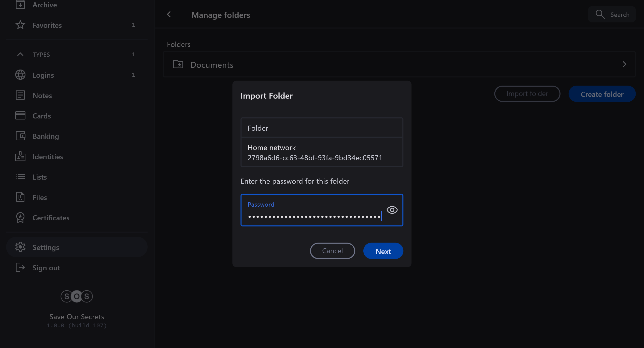The image size is (644, 348).
Task: Click the Certificates ribbon icon
Action: [20, 218]
